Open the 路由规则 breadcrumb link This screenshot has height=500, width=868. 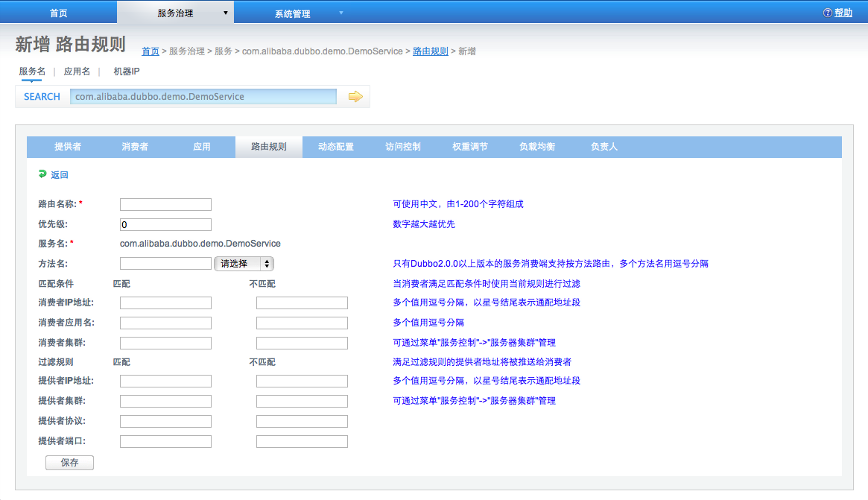point(430,51)
